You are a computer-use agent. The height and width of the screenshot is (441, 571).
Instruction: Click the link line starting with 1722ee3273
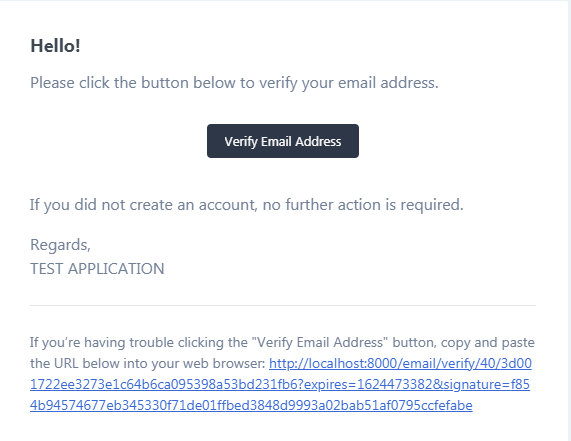pos(280,385)
